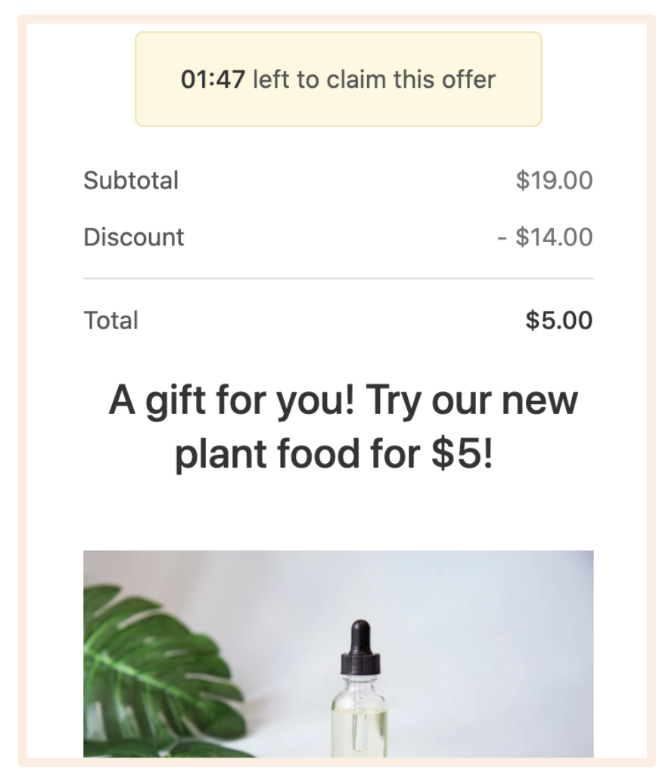Click the 01:47 countdown timer
The image size is (672, 784).
coord(213,79)
